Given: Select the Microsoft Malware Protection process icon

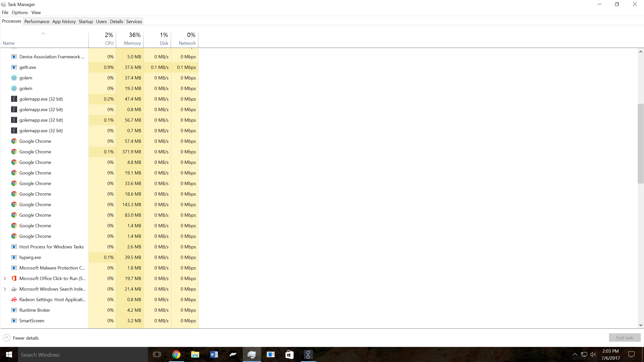Looking at the screenshot, I should (x=14, y=268).
